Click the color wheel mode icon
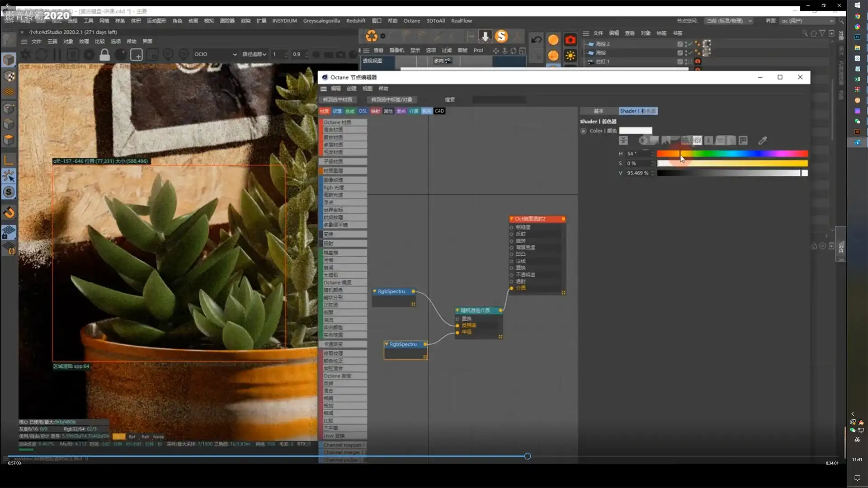The image size is (868, 488). [642, 141]
